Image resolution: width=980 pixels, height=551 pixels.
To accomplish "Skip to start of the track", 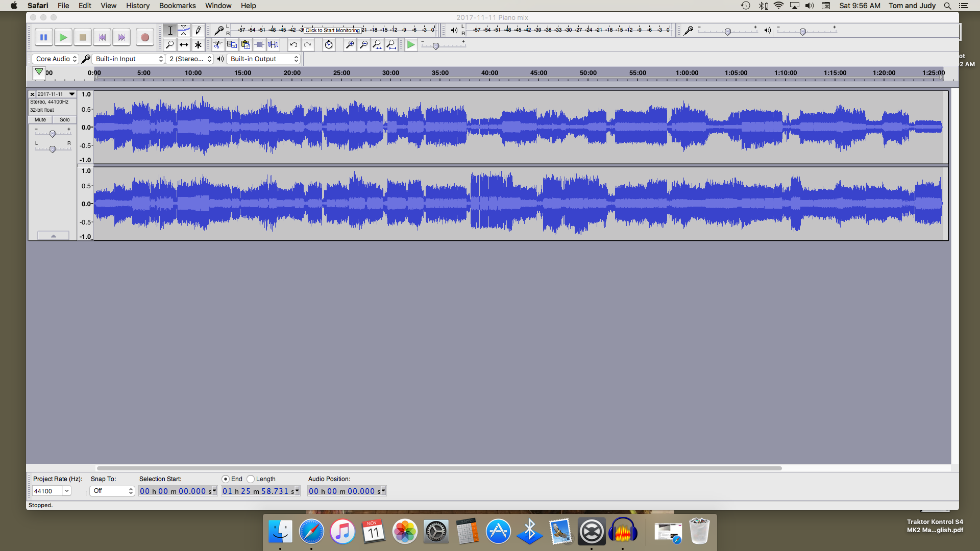I will tap(102, 37).
